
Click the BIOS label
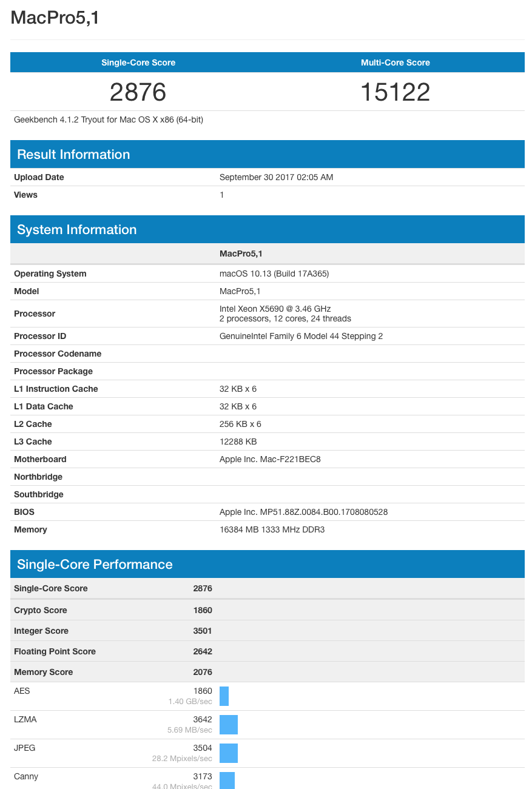coord(24,512)
